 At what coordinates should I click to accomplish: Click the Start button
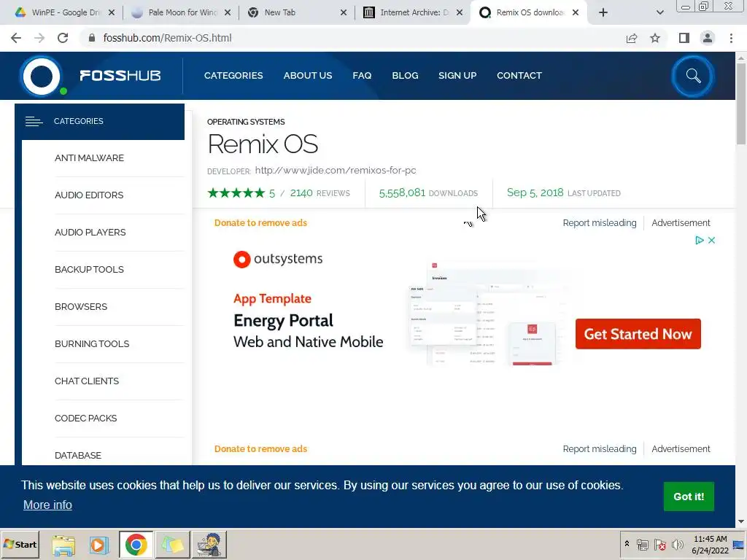pos(20,545)
